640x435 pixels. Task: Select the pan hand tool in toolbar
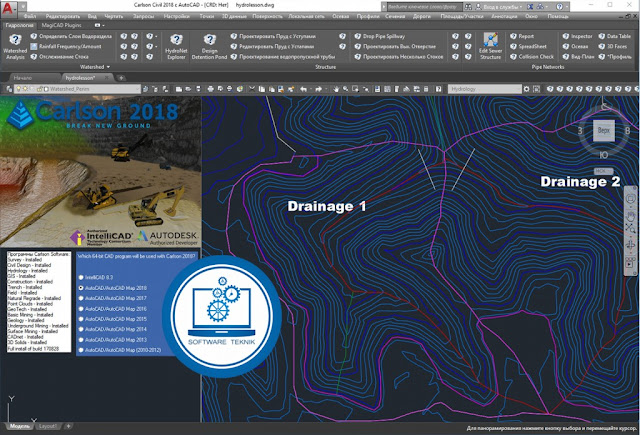336,89
